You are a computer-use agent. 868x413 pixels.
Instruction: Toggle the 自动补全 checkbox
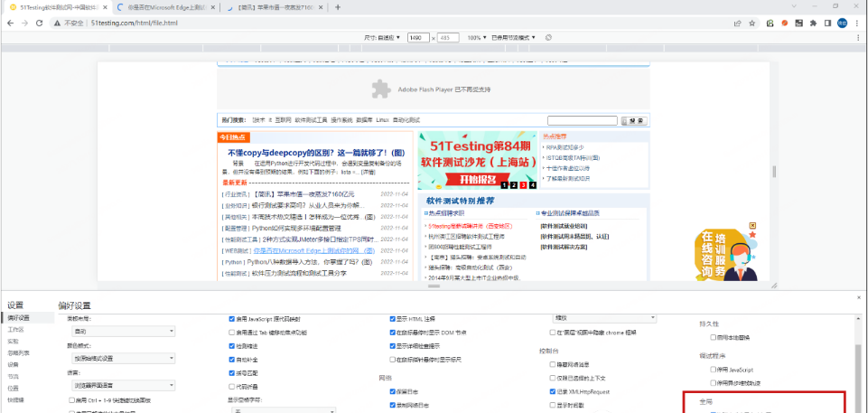pyautogui.click(x=232, y=360)
